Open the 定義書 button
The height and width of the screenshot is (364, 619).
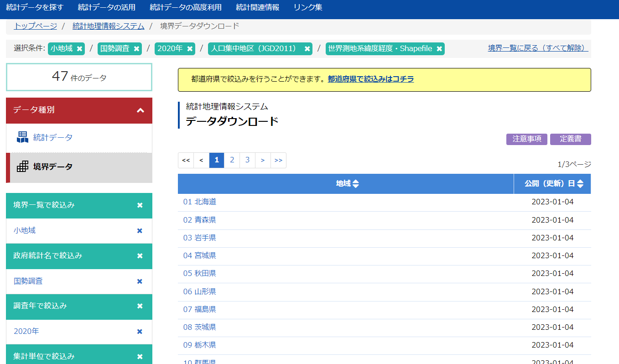point(571,139)
